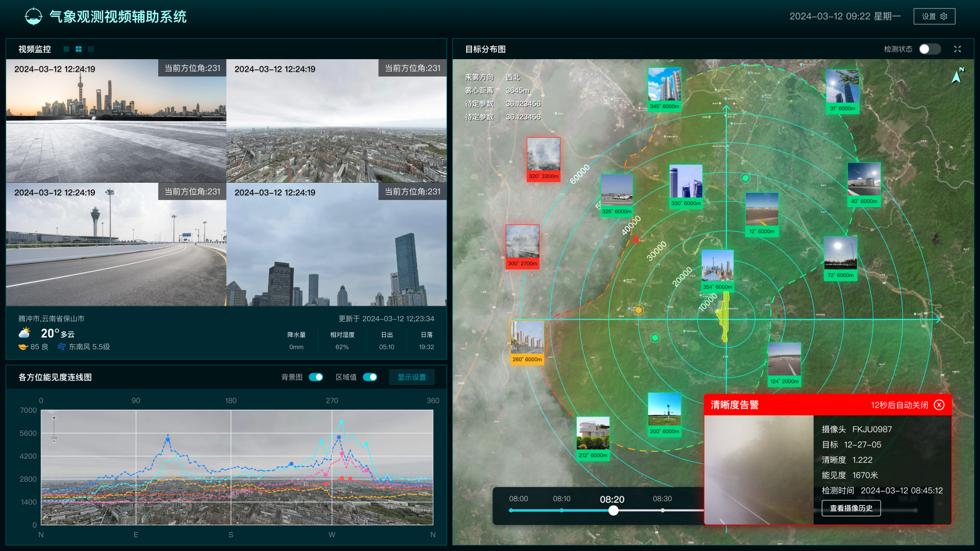Open the 330° 6000m target thumbnail
The image size is (980, 551).
pos(686,187)
